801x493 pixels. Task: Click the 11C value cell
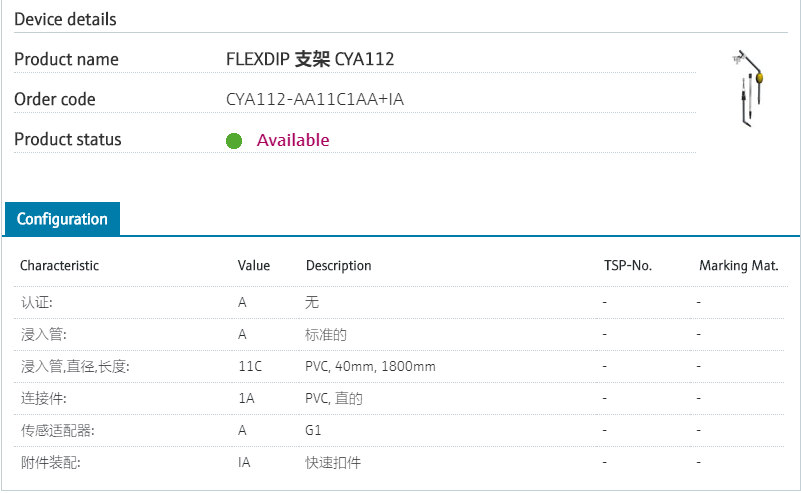click(x=250, y=367)
